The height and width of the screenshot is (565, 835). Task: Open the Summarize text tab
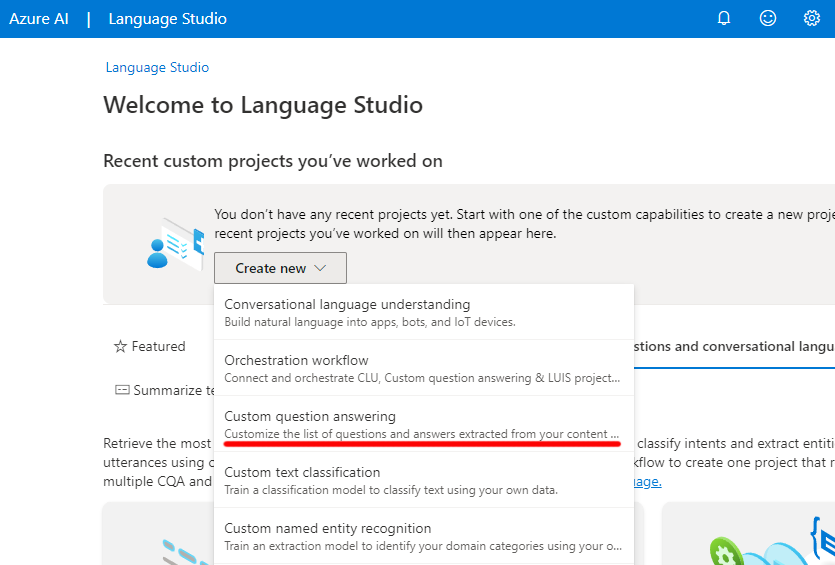pyautogui.click(x=165, y=390)
